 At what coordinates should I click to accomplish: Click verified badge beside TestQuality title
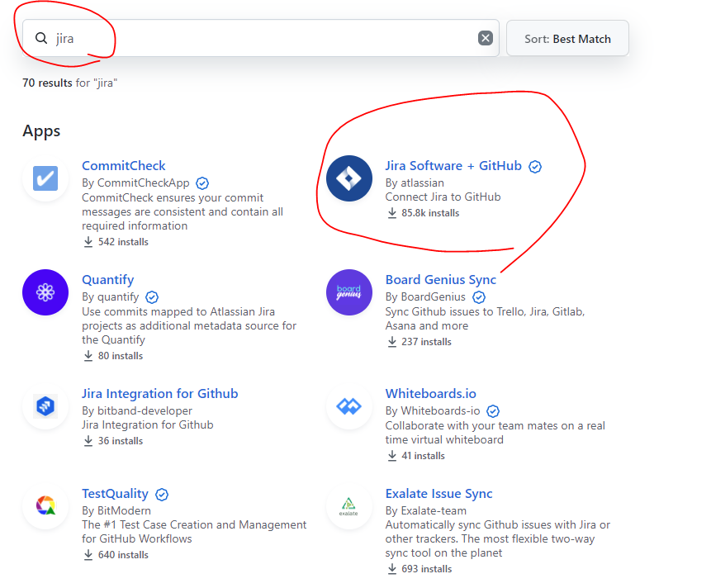pos(162,495)
